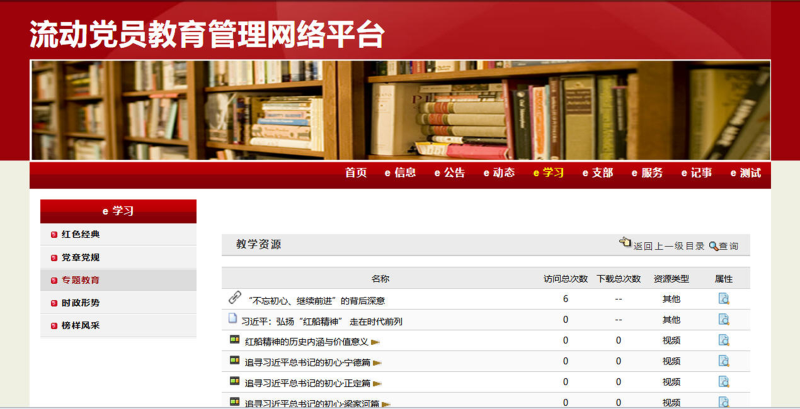Image resolution: width=800 pixels, height=409 pixels.
Task: Open the 追寻习近平总书记的初心·正定篇 video link
Action: tap(308, 383)
